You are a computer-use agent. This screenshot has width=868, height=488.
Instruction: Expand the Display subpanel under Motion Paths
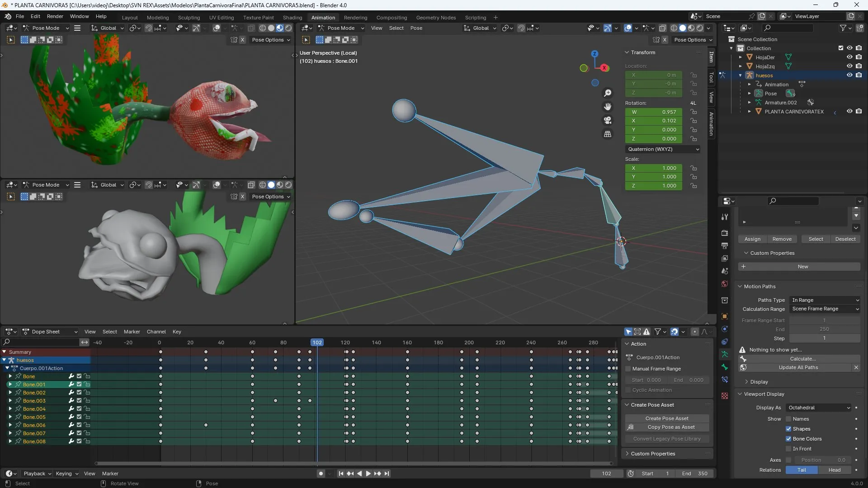[x=746, y=382]
